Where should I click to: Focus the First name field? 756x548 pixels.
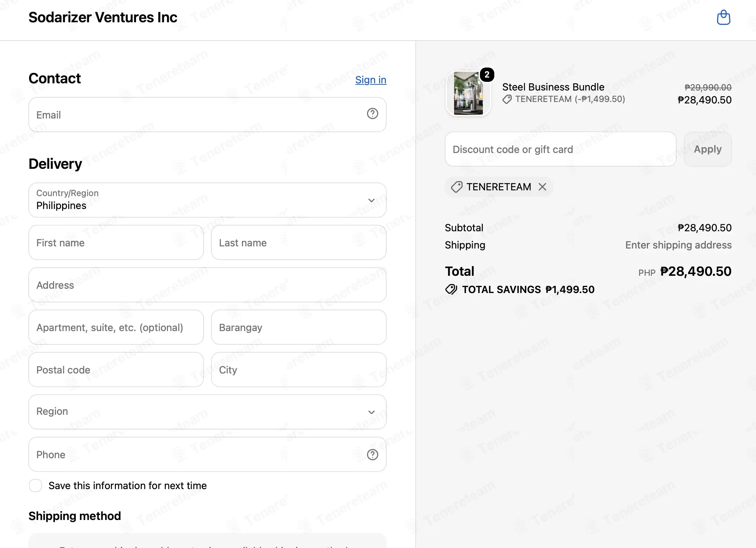[x=116, y=242]
